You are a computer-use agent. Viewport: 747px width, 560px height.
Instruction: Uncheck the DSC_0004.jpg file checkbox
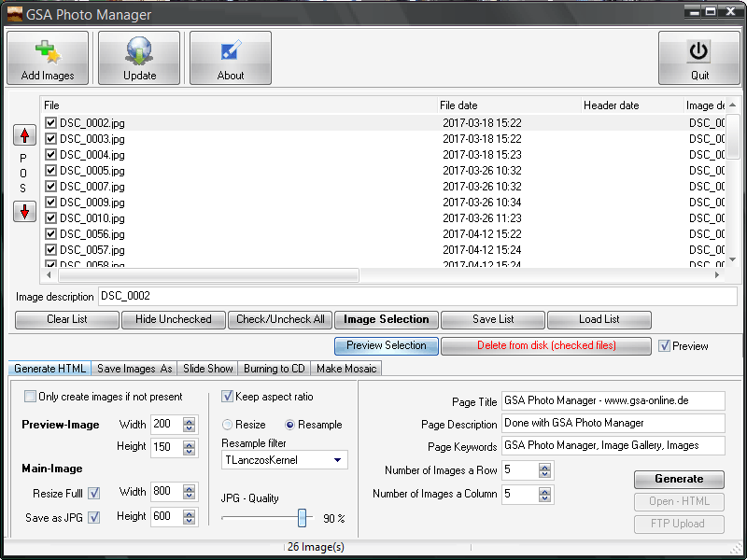51,155
